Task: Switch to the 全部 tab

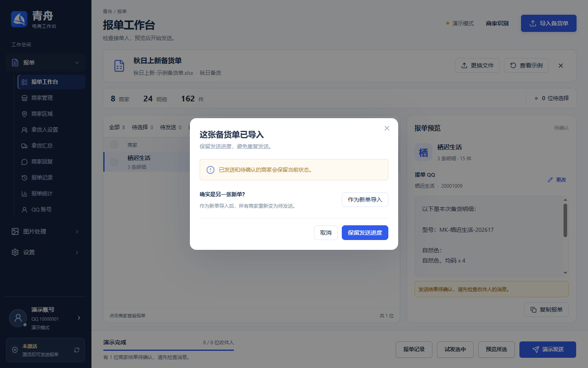Action: 117,127
